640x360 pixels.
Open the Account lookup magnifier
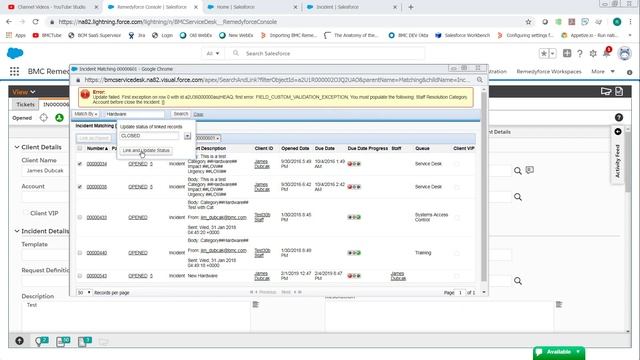[518, 197]
